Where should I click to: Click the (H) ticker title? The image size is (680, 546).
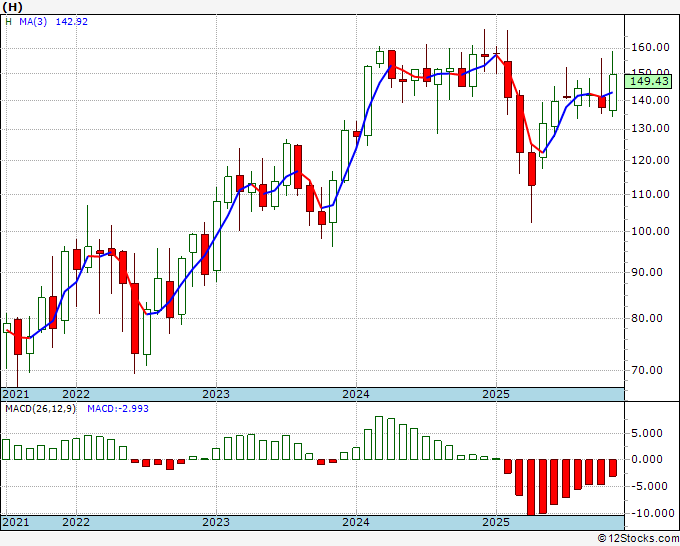[12, 7]
